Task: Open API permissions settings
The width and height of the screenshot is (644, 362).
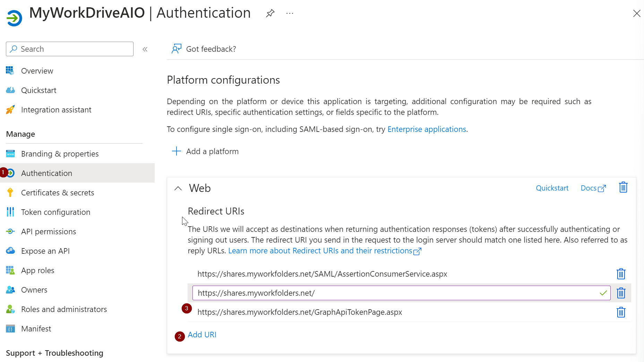Action: [49, 231]
